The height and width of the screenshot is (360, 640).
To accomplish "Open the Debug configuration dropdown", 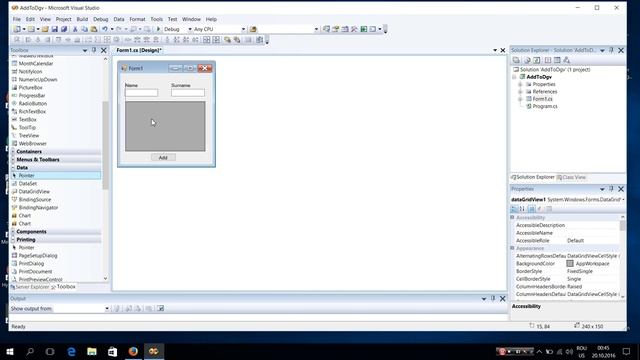I will [x=190, y=29].
